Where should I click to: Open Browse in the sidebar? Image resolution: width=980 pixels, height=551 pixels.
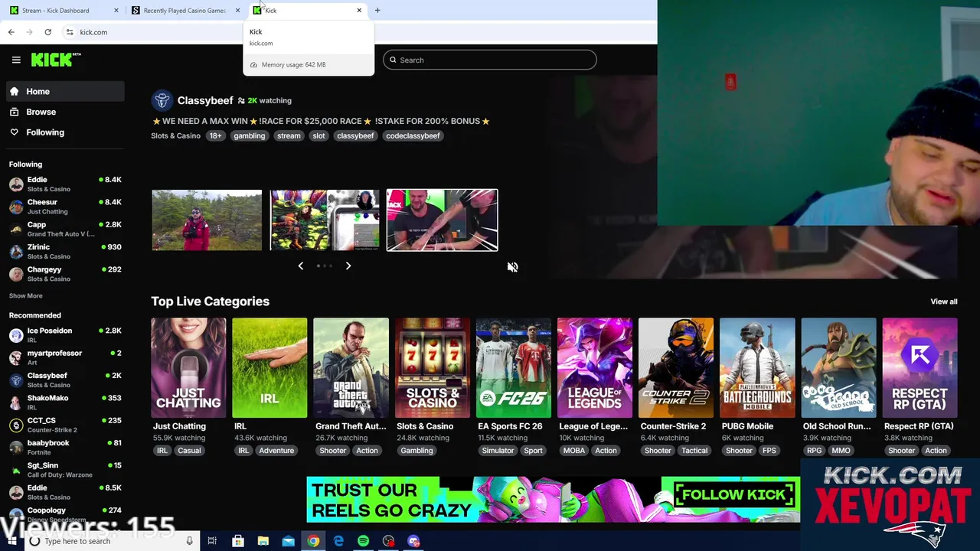click(x=65, y=112)
